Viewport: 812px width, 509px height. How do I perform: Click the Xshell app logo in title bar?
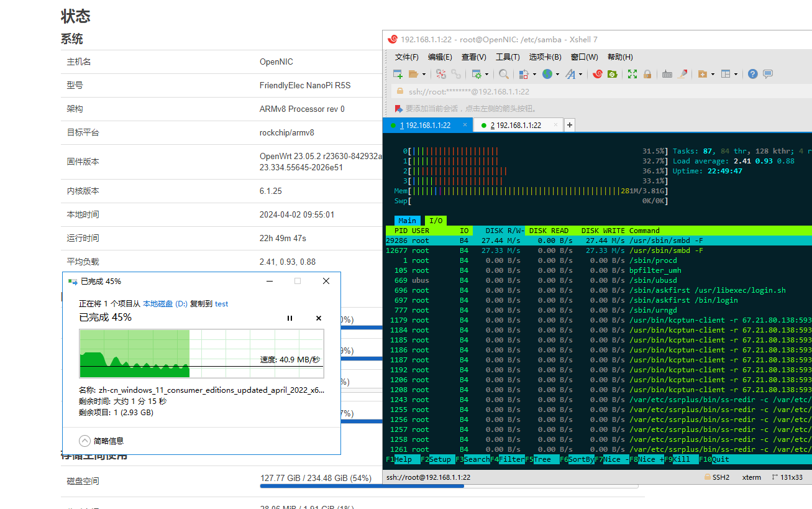pos(392,40)
